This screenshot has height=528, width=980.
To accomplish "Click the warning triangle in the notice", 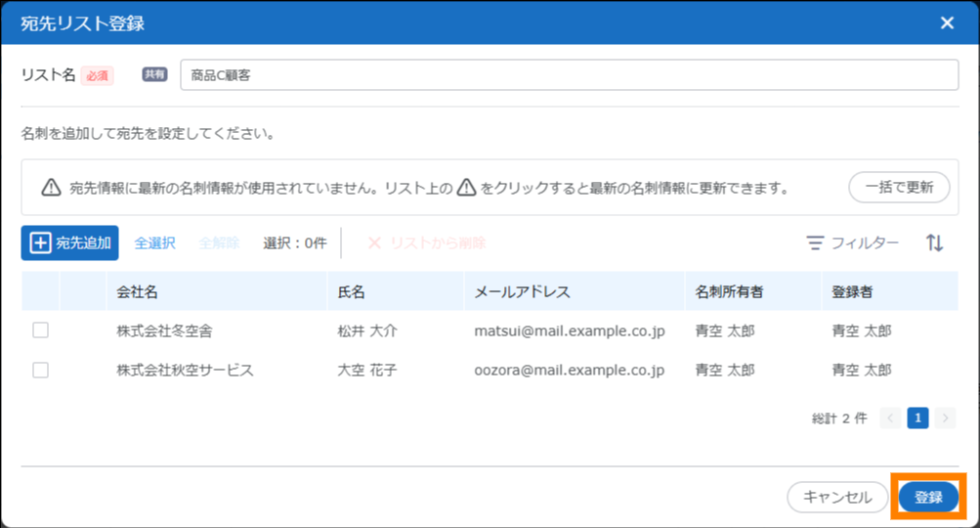I will 52,188.
